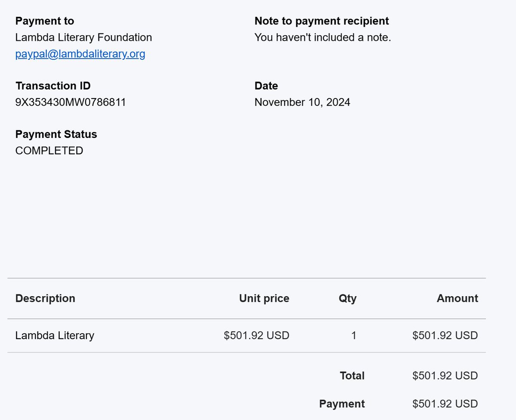The image size is (516, 420).
Task: Click the Total label in summary
Action: pos(352,376)
